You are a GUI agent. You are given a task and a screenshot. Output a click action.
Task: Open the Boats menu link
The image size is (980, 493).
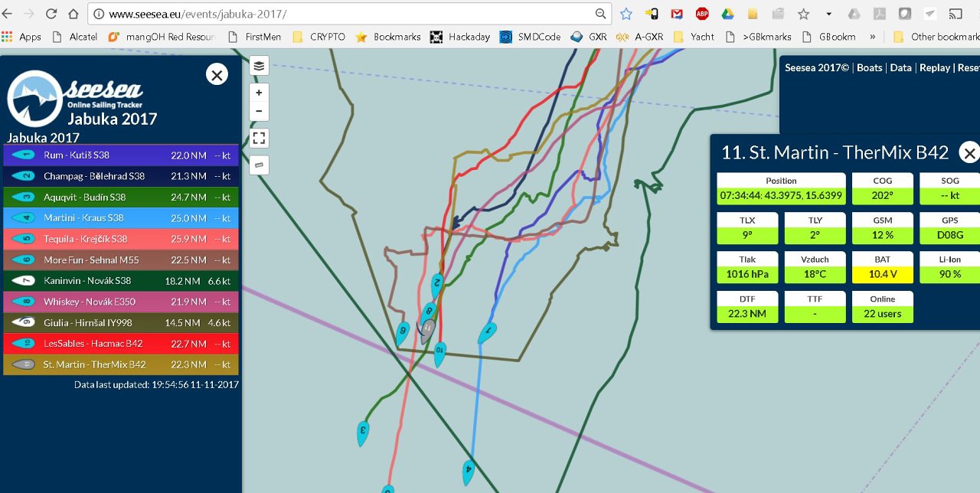click(x=869, y=67)
